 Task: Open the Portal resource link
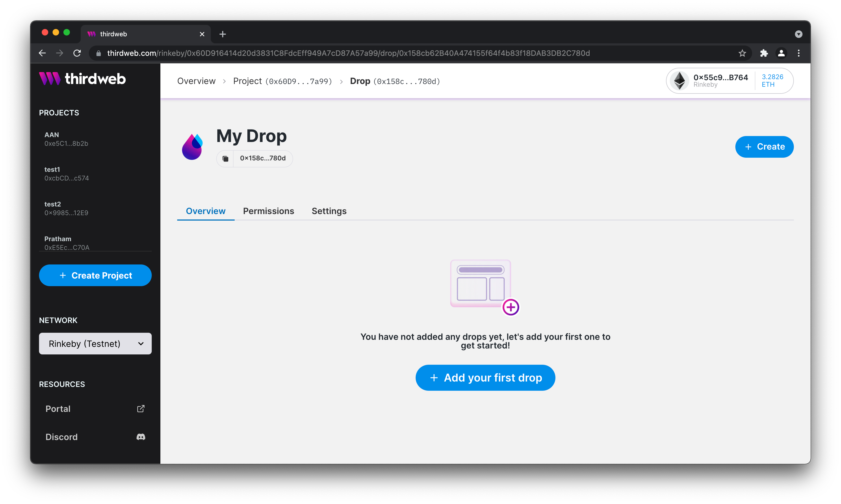point(95,409)
